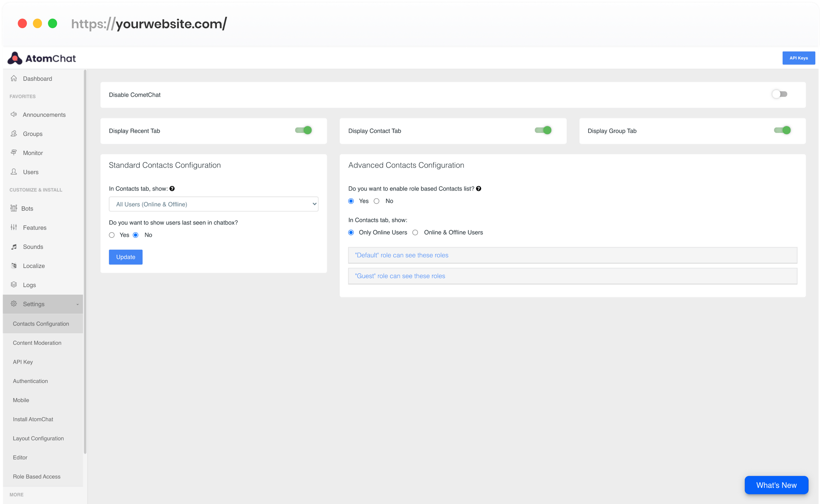
Task: Click the Users icon in sidebar
Action: pos(14,172)
